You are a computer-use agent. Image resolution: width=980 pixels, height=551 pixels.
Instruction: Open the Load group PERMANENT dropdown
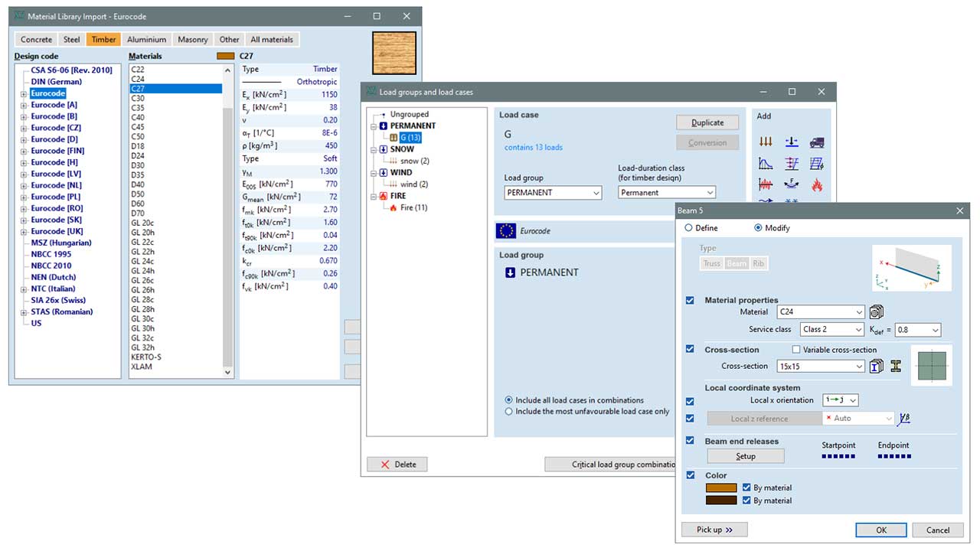pyautogui.click(x=554, y=193)
